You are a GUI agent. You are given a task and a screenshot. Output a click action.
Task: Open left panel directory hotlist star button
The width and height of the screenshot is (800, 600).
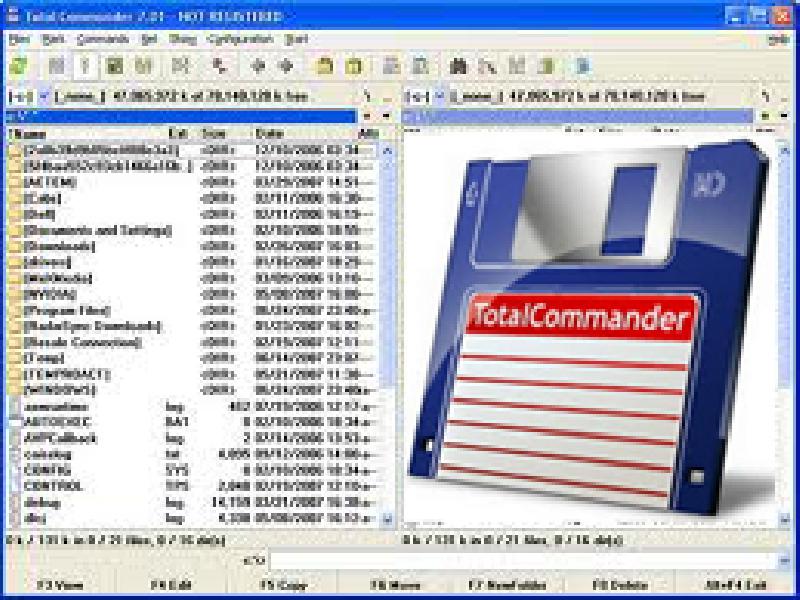click(x=367, y=116)
